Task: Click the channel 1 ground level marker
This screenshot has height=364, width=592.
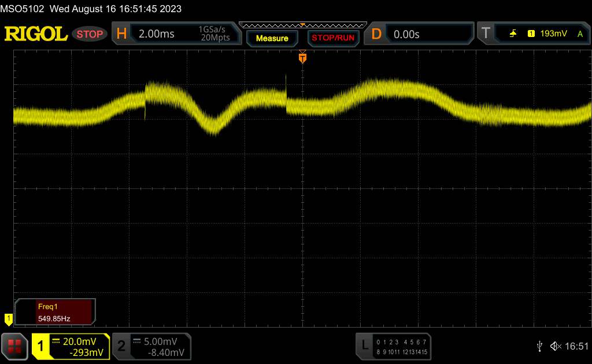Action: coord(8,318)
